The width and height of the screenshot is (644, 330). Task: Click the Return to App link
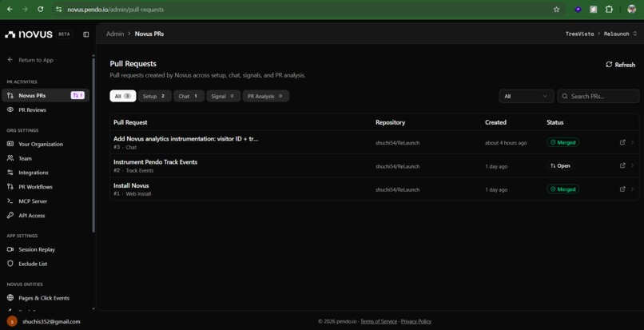click(36, 60)
